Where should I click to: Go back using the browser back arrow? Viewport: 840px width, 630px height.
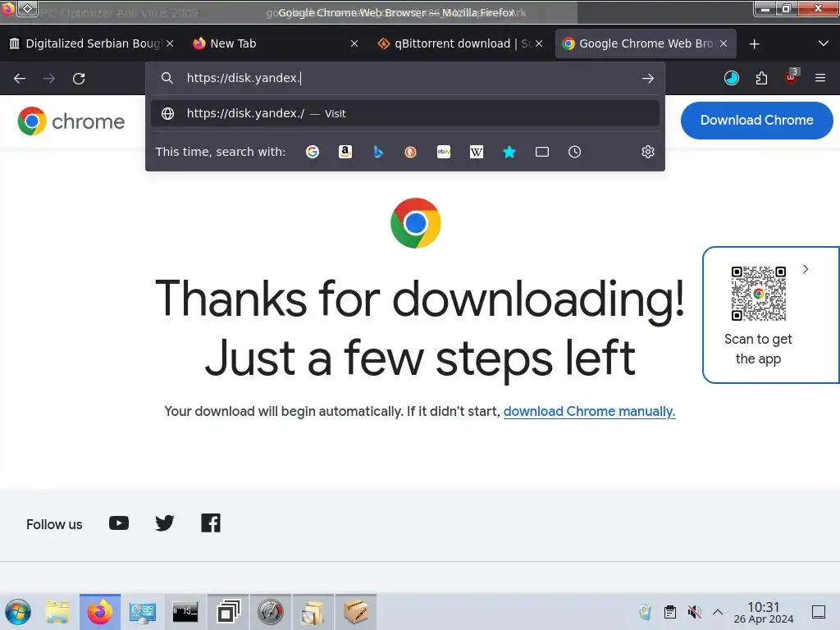coord(20,79)
